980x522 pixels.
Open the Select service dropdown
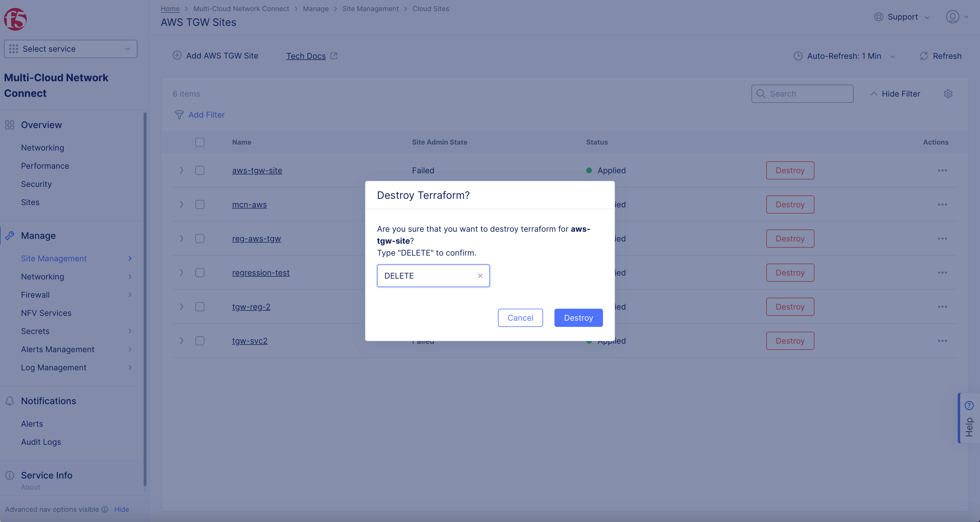(x=70, y=49)
